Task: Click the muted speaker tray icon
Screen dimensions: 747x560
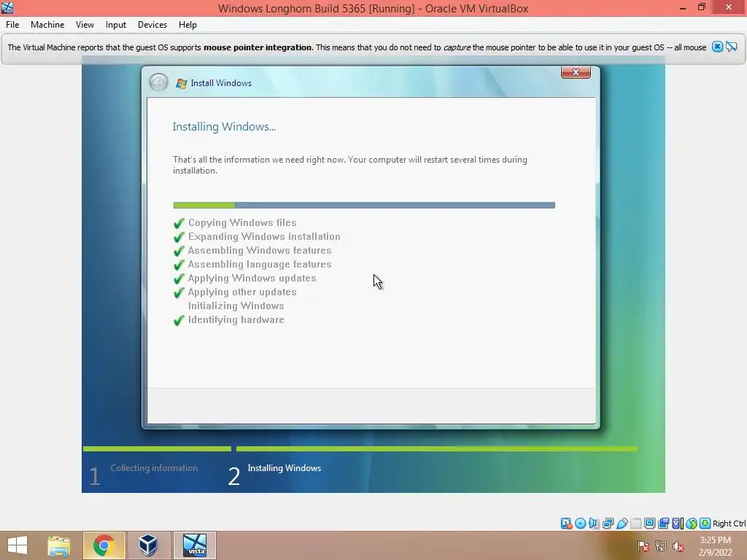Action: (x=678, y=545)
